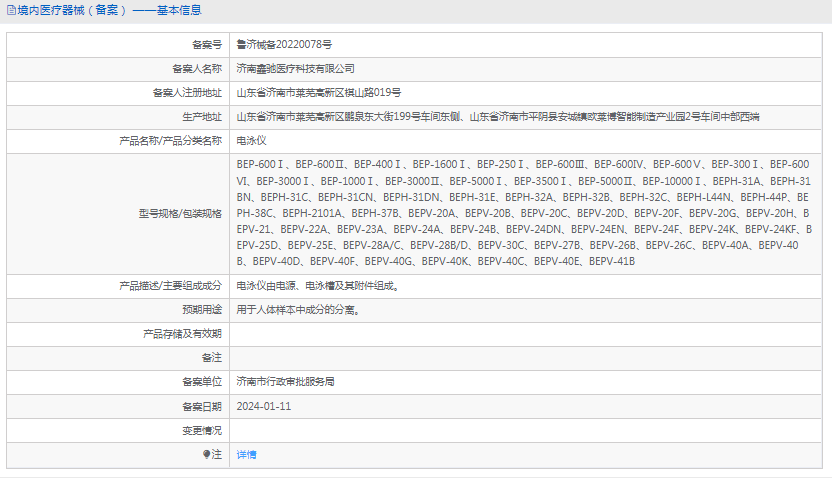Viewport: 832px width, 479px height.
Task: Click the 备案人注册地址 label
Action: click(x=187, y=92)
